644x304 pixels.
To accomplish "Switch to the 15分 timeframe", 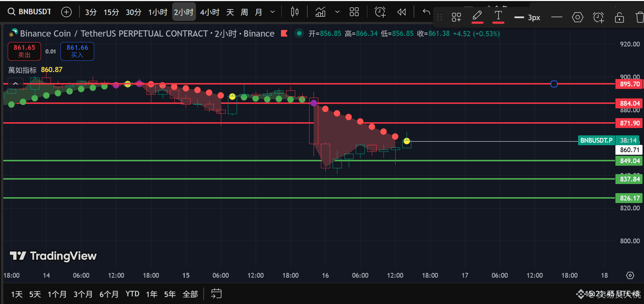I will [x=111, y=12].
